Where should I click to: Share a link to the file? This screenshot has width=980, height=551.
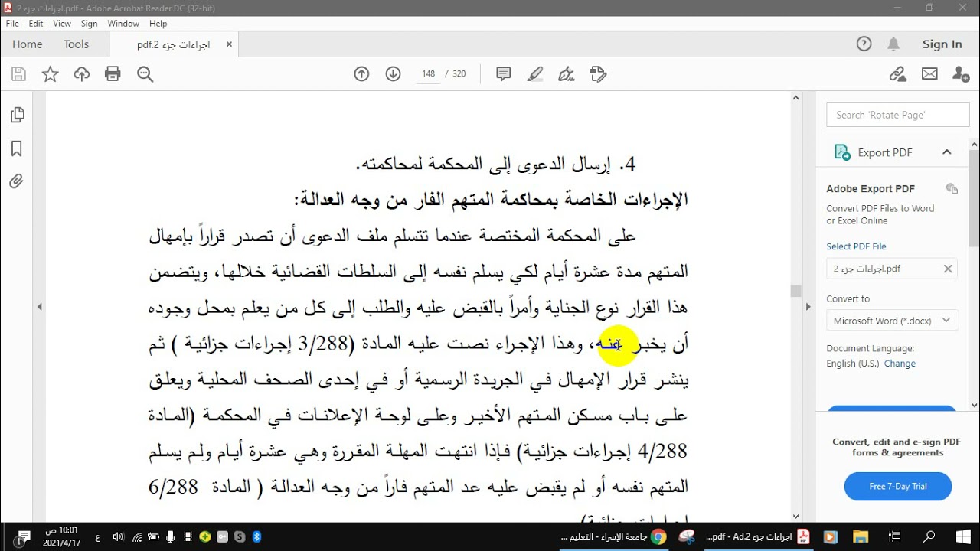point(897,73)
